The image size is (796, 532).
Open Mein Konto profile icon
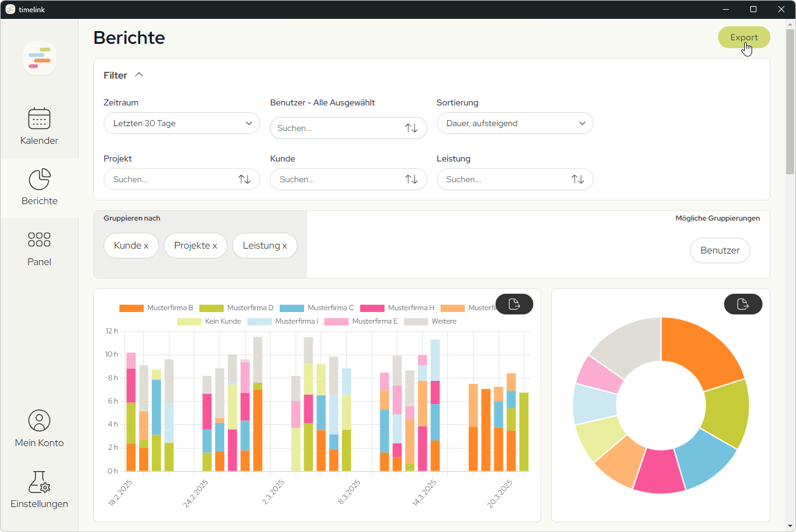click(40, 420)
